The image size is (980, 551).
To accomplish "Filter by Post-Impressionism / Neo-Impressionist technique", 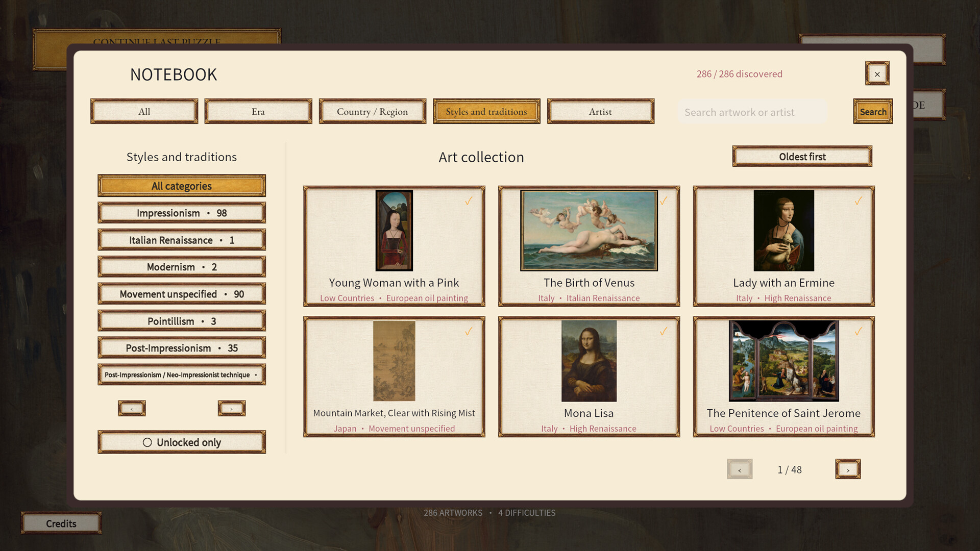I will 182,374.
